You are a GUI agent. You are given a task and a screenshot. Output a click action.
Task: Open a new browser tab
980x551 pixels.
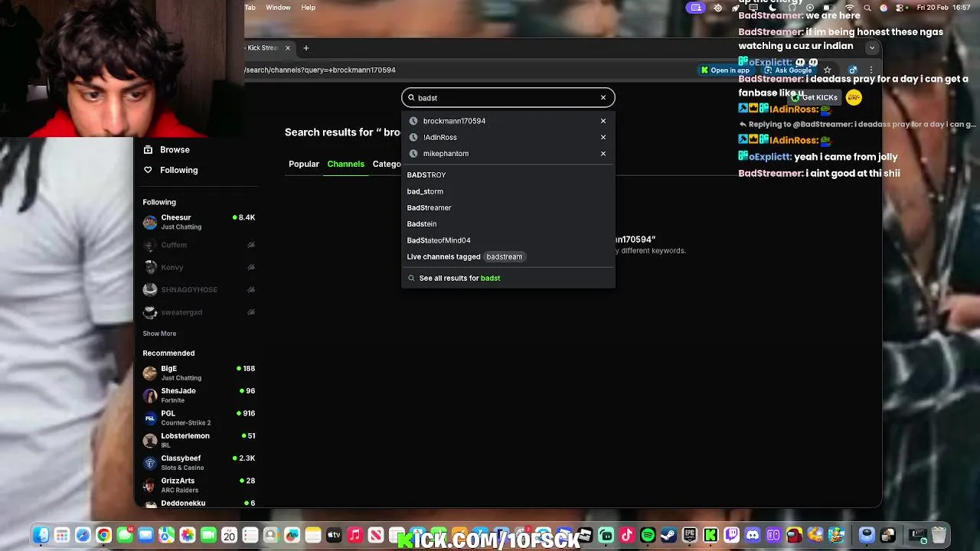pos(305,47)
